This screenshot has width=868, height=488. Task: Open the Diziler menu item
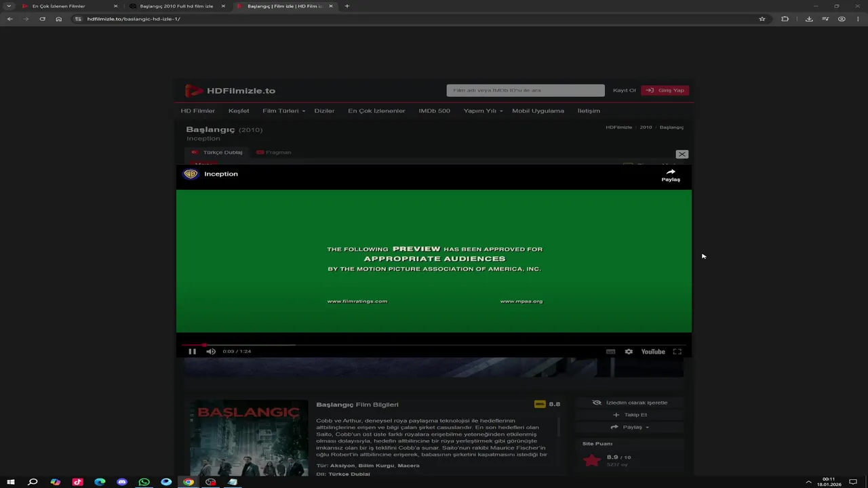point(324,110)
